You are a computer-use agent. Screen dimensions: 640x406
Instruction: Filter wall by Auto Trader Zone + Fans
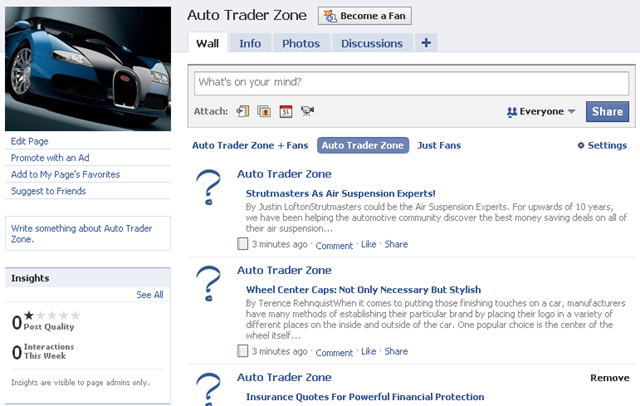click(250, 145)
